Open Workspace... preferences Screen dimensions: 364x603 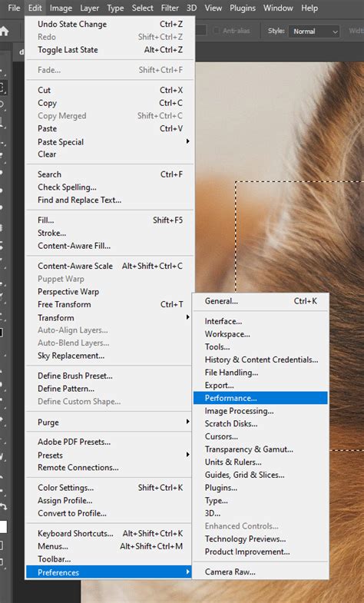(260, 334)
